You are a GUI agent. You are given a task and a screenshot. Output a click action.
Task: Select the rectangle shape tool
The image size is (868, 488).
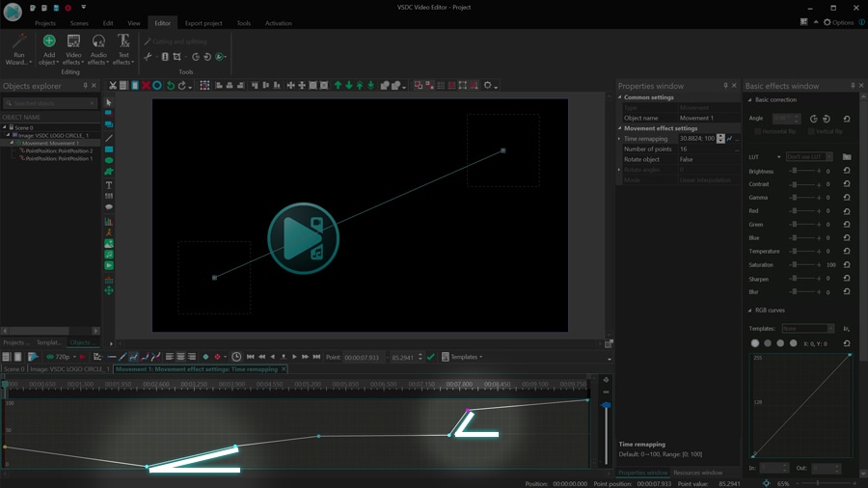(x=108, y=149)
